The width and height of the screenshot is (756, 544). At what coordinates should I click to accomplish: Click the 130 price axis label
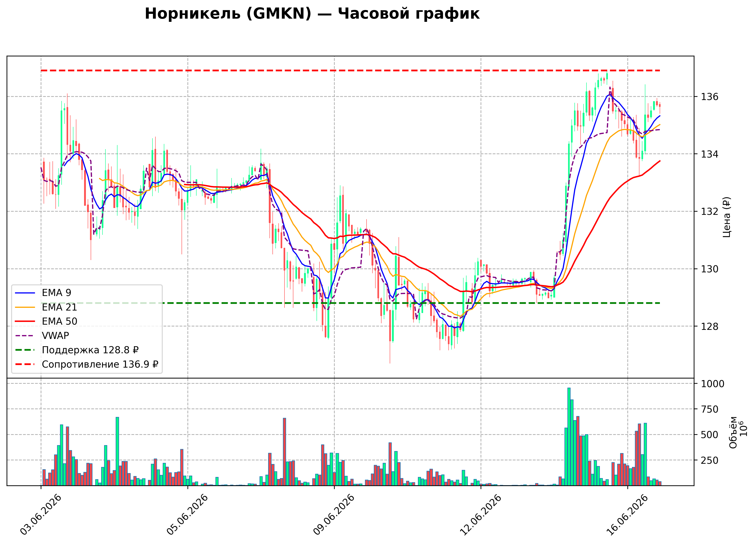(709, 269)
